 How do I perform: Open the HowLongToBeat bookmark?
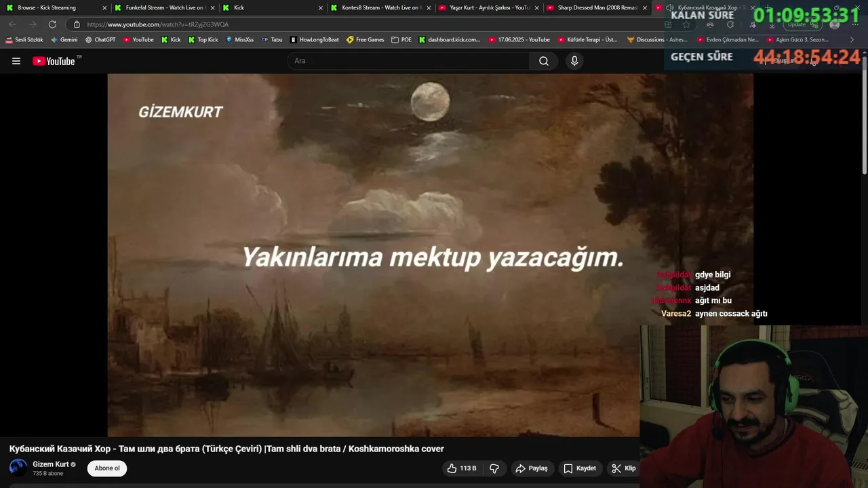point(314,40)
